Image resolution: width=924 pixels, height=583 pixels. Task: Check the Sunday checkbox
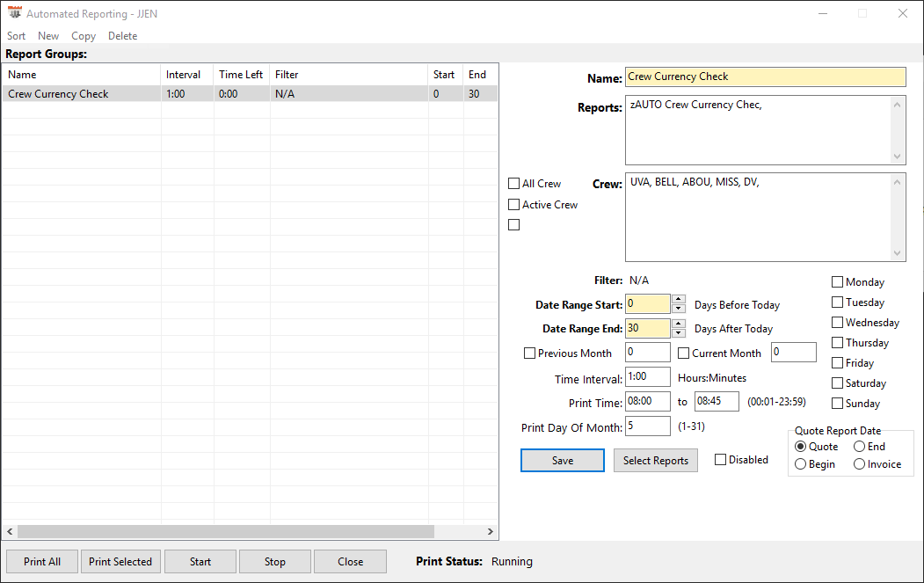pyautogui.click(x=837, y=404)
